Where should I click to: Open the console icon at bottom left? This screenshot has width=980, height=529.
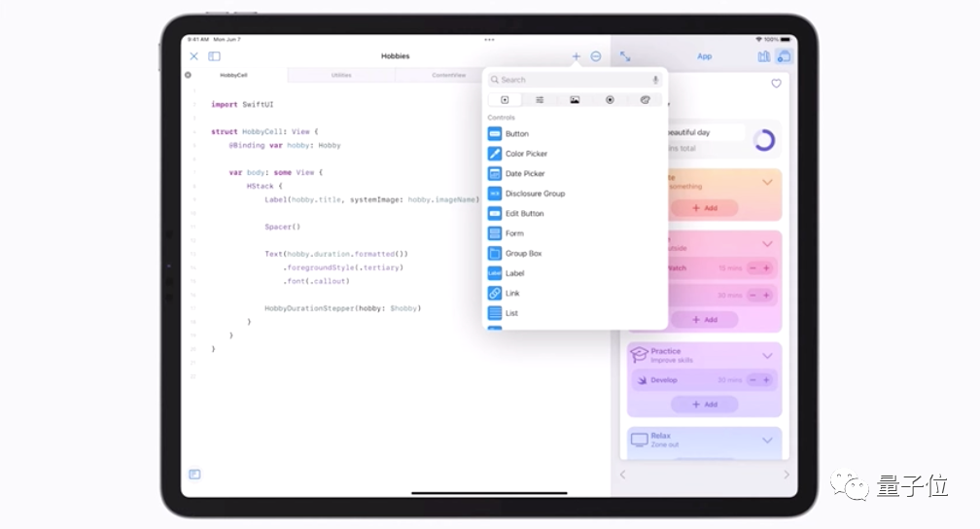pos(194,475)
